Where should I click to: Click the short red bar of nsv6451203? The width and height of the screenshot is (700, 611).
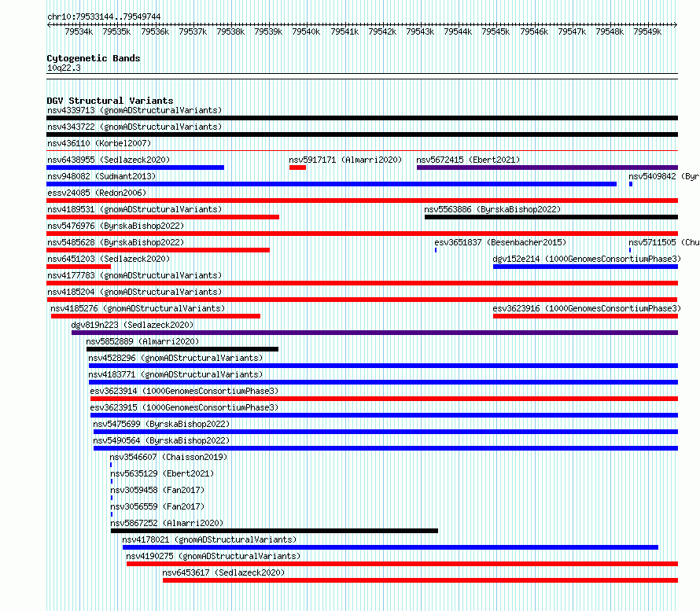coord(79,267)
